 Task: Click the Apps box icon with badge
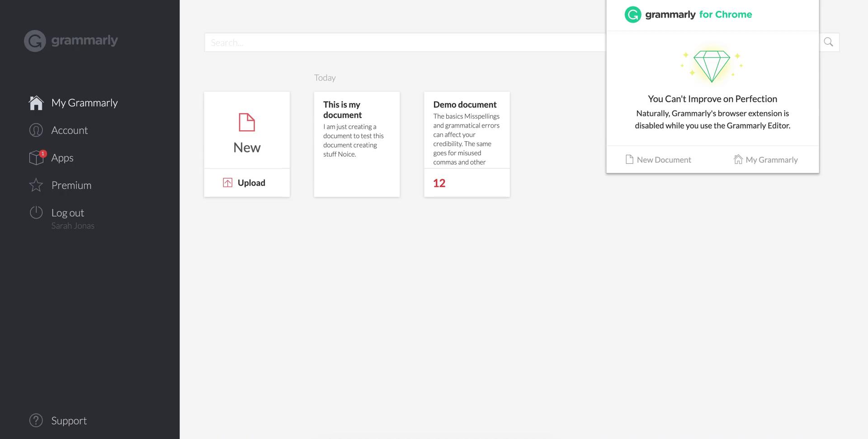[37, 157]
